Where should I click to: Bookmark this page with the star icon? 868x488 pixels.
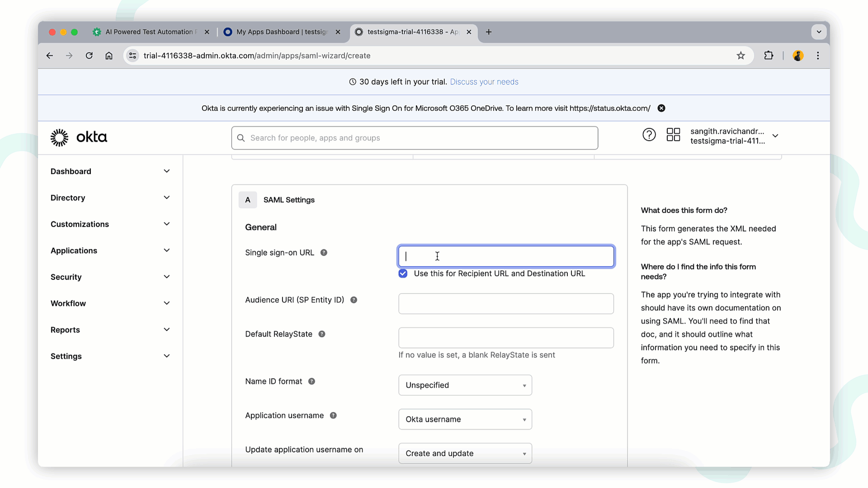(x=741, y=56)
